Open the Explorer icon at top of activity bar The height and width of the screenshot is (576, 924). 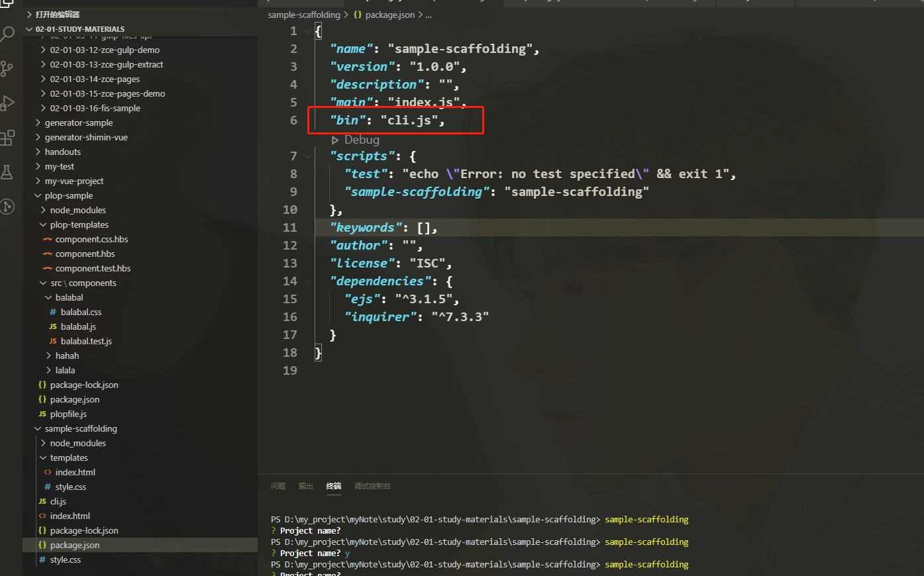tap(8, 3)
